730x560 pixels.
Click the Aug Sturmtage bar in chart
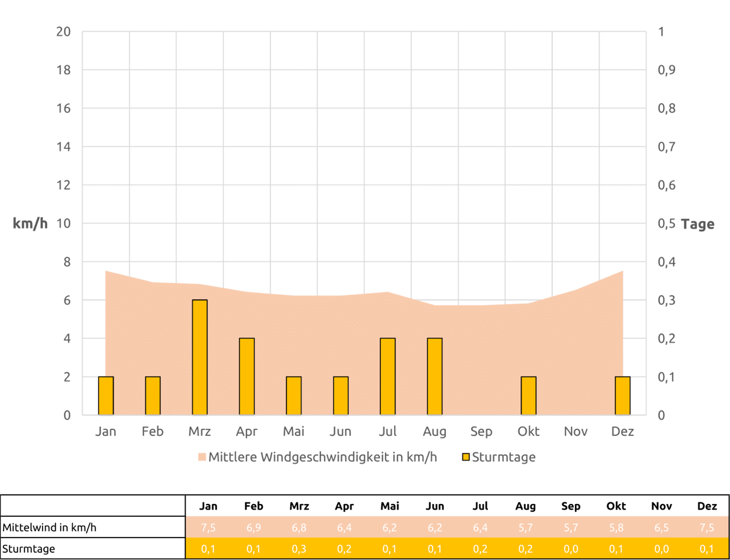coord(434,376)
